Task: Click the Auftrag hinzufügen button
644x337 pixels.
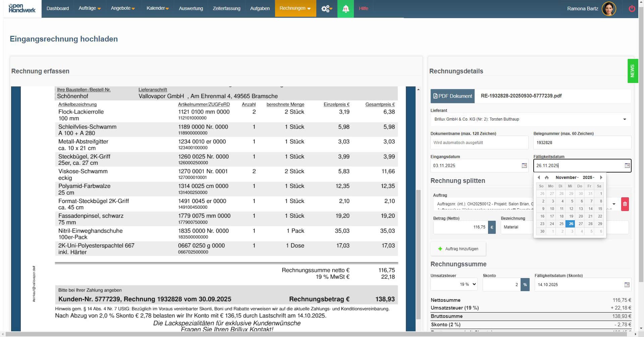Action: [x=458, y=249]
